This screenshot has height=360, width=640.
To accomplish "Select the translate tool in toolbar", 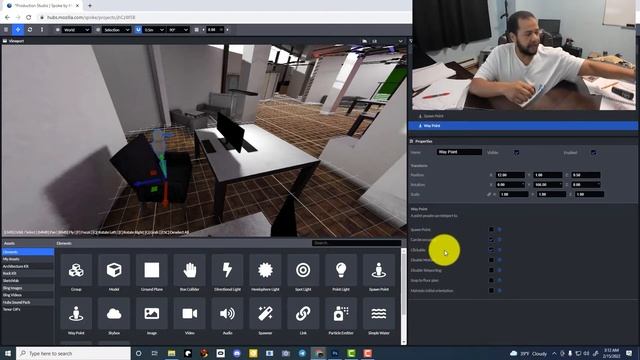I will pos(18,30).
